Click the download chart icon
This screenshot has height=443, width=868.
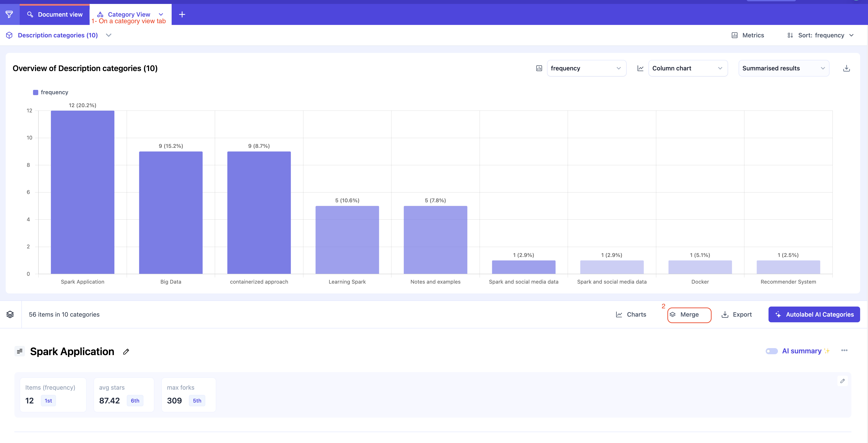click(846, 68)
